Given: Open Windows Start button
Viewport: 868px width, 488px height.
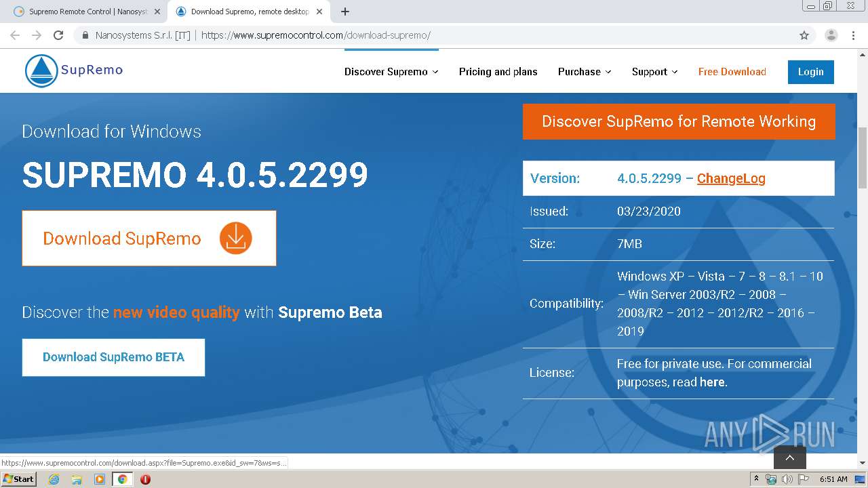Looking at the screenshot, I should pyautogui.click(x=18, y=479).
